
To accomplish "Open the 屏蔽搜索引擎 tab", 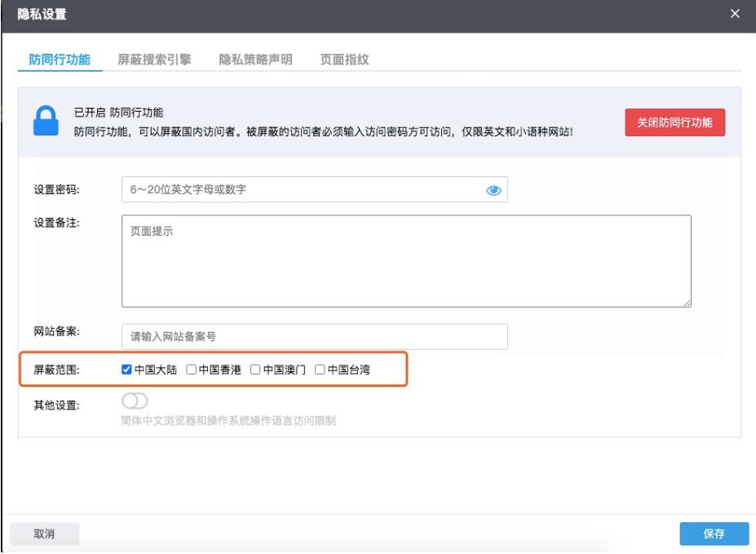I will pos(154,60).
